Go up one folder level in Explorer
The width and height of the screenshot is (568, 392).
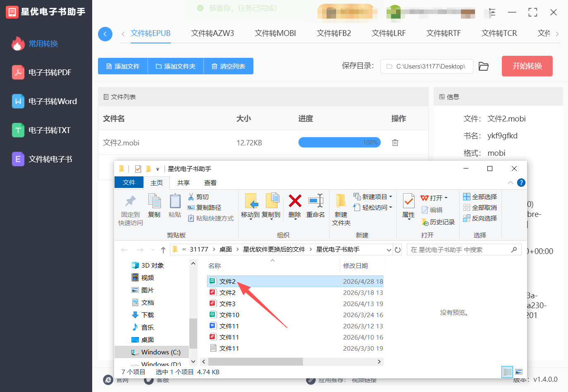(x=163, y=250)
